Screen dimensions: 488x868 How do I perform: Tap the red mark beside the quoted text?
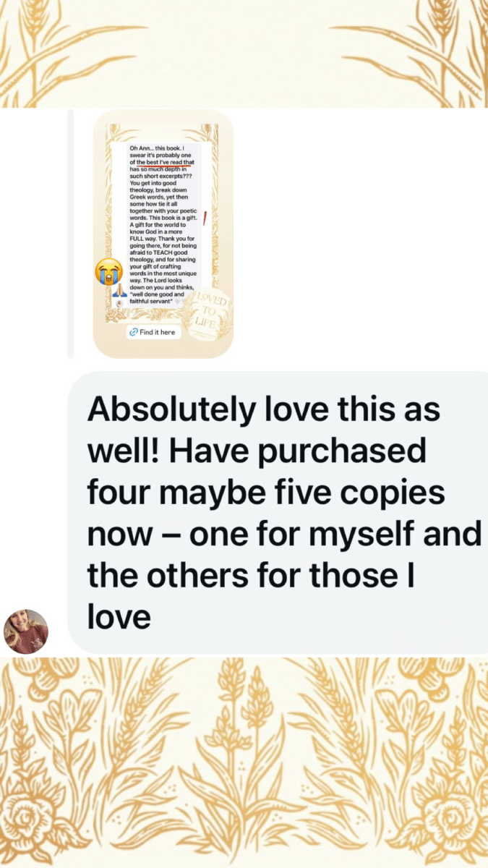[205, 217]
